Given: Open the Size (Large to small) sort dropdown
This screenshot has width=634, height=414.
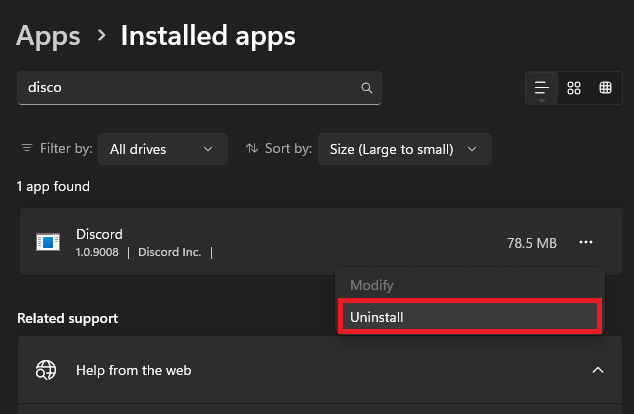Looking at the screenshot, I should (404, 149).
